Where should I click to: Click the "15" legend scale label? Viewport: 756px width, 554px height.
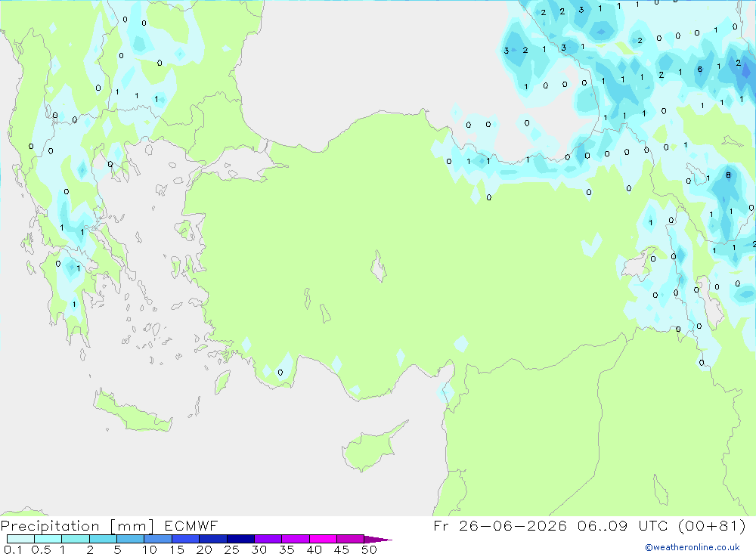click(x=177, y=549)
